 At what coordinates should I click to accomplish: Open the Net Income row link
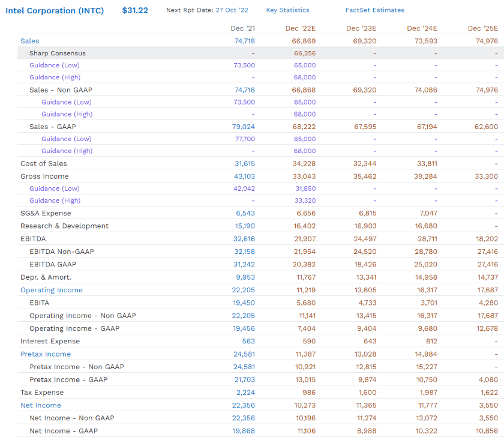[x=41, y=405]
